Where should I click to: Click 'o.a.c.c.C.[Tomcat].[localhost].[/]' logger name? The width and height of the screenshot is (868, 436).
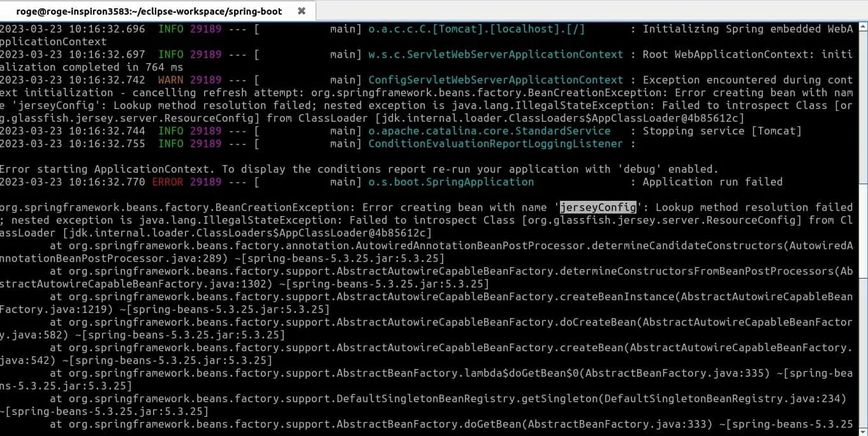[476, 29]
